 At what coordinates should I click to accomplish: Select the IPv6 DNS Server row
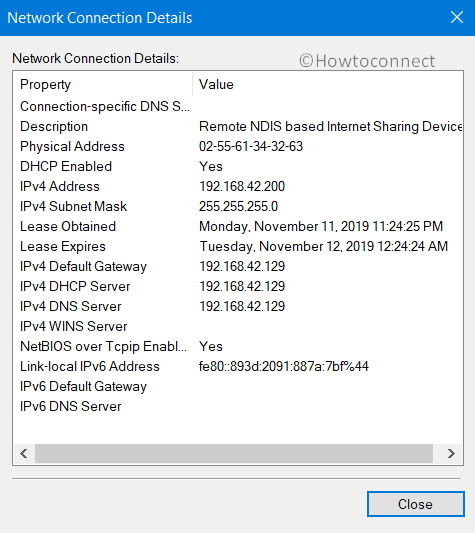[x=238, y=407]
